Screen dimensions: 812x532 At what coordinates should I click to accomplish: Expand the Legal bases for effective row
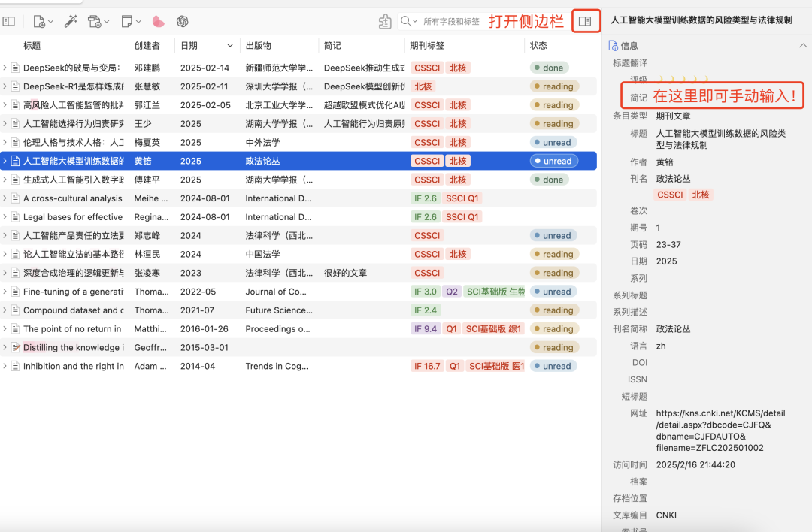pos(5,217)
